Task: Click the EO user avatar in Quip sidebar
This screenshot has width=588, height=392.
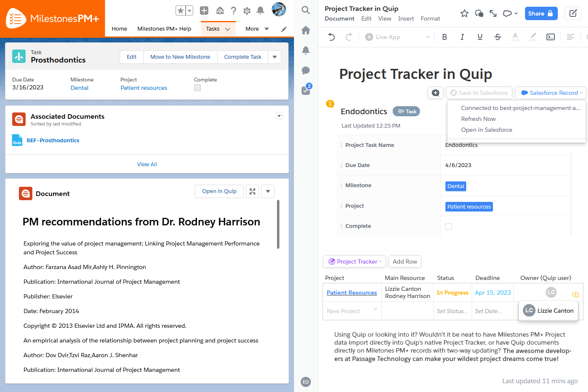Action: (x=306, y=382)
